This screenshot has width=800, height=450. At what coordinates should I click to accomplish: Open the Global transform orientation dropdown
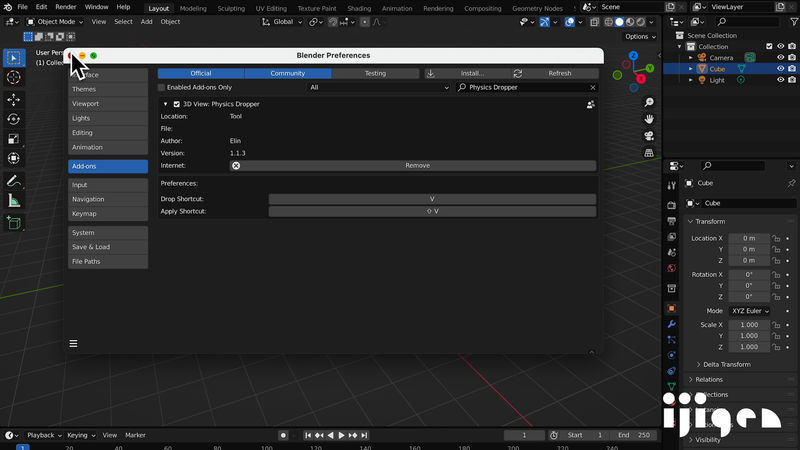[282, 22]
